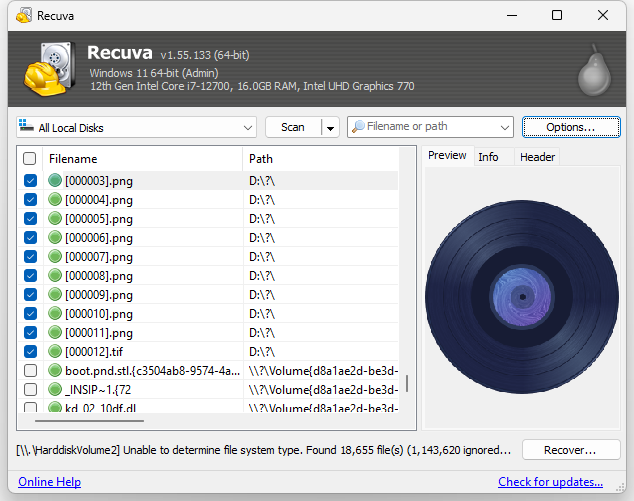Click the D:\?\ path of [000005].png
Viewport: 634px width, 501px height.
point(262,219)
